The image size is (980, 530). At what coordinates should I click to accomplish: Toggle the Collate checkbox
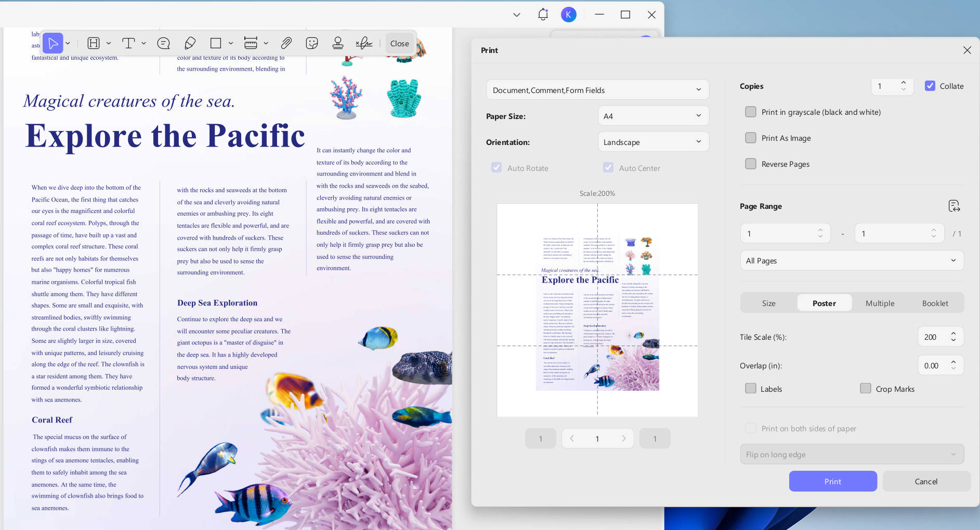(930, 86)
